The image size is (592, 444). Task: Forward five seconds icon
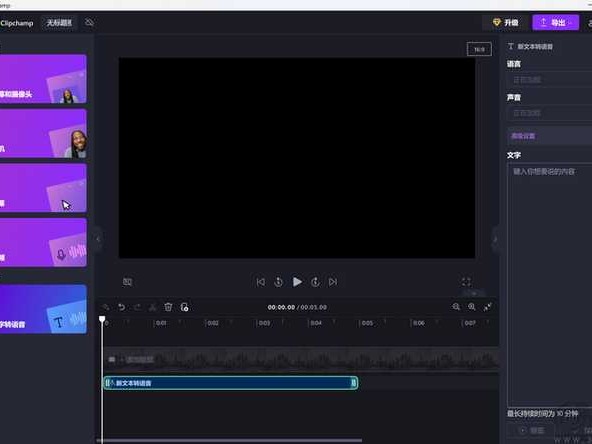tap(315, 282)
